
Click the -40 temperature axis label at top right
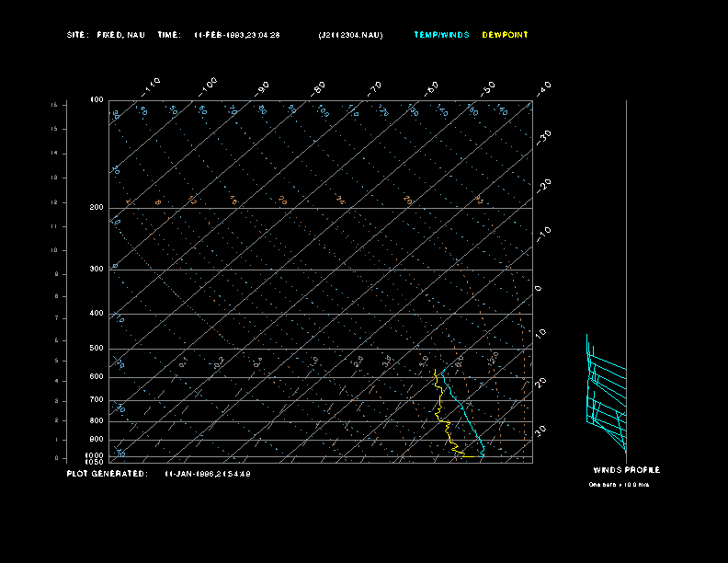(x=543, y=87)
